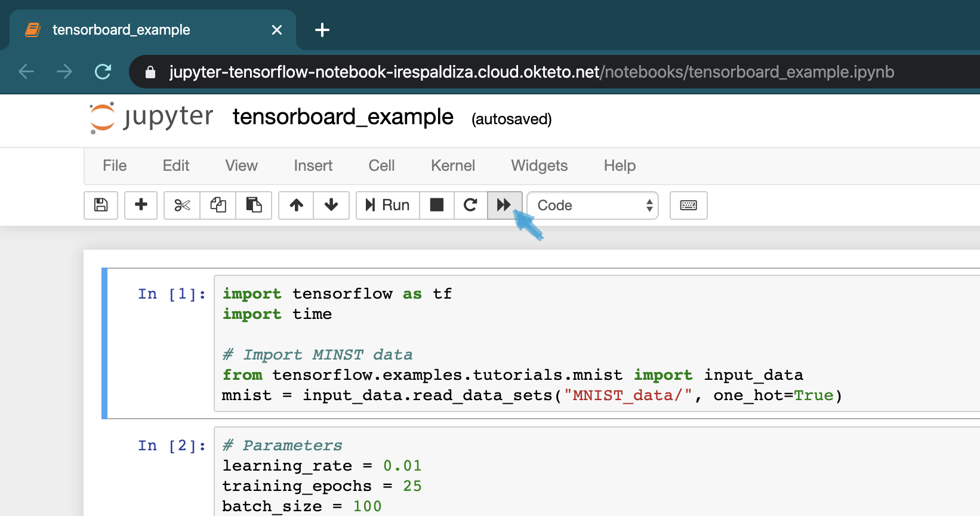Image resolution: width=980 pixels, height=516 pixels.
Task: Click the '# Import MINST data' comment
Action: tap(318, 355)
